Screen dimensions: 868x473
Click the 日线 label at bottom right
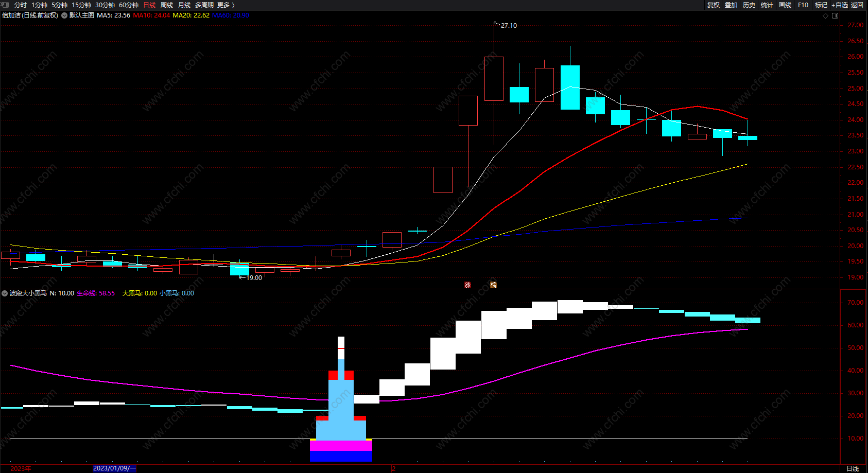pos(853,469)
